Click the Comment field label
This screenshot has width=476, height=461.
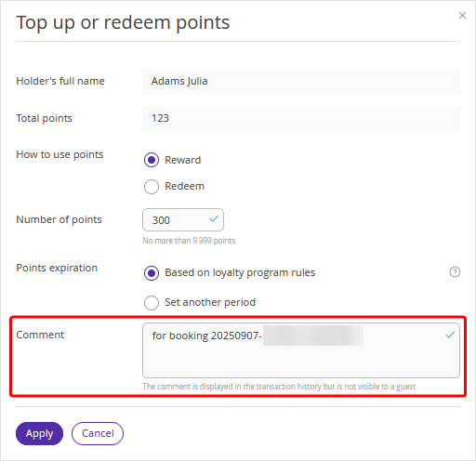40,335
